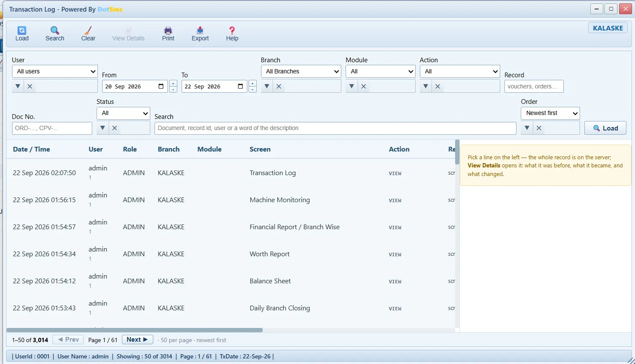Select the Daily Branch Closing row
Screen dimensions: 635x364
pyautogui.click(x=231, y=308)
